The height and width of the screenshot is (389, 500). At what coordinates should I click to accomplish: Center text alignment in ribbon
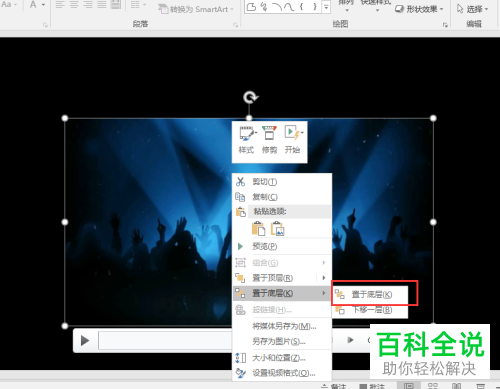coord(74,4)
